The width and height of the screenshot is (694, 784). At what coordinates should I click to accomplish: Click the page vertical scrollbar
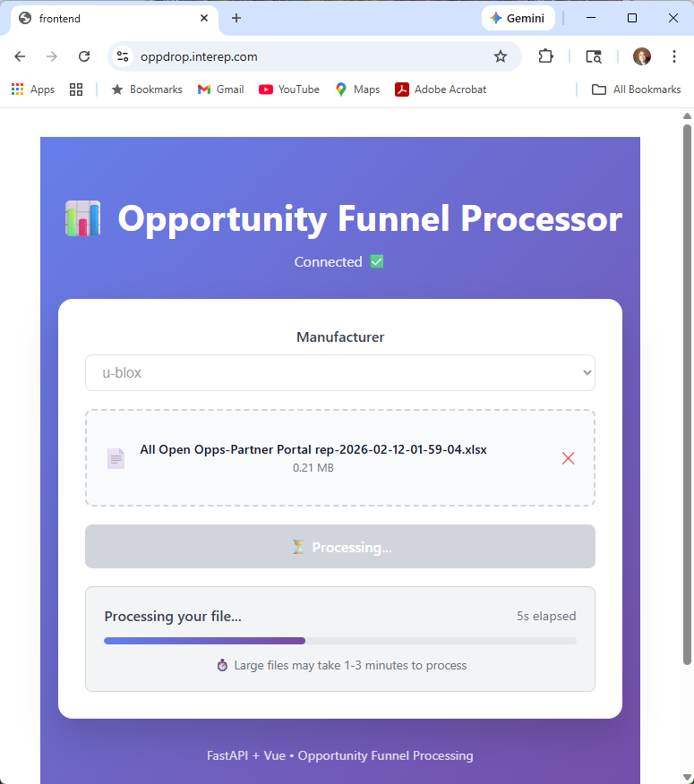pos(687,395)
